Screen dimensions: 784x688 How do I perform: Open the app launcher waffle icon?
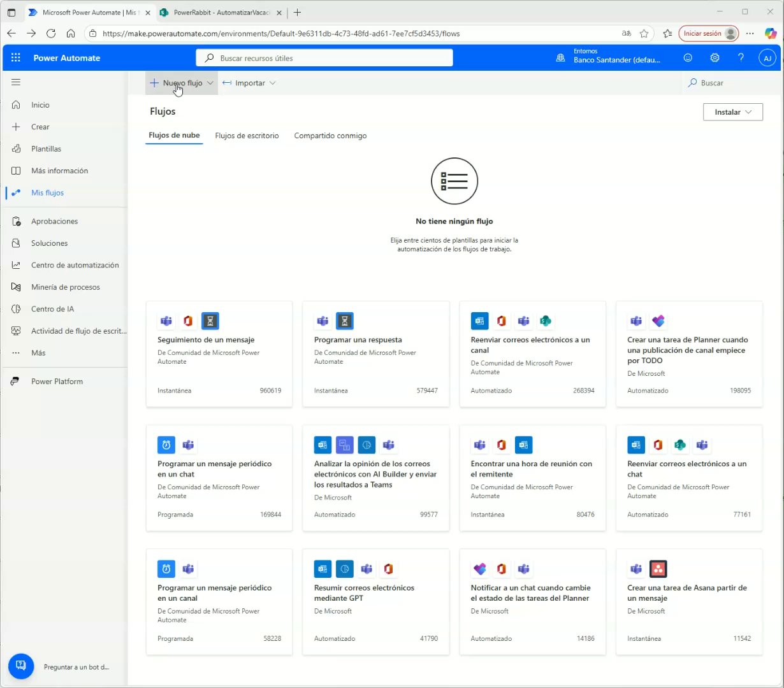[16, 57]
